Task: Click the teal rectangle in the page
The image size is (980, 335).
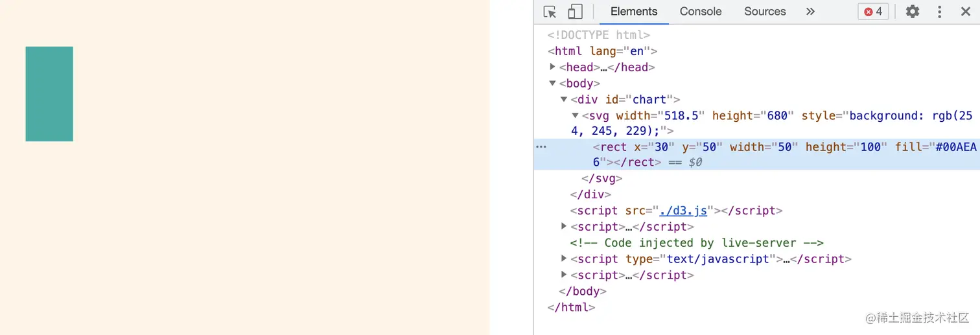Action: pos(49,94)
